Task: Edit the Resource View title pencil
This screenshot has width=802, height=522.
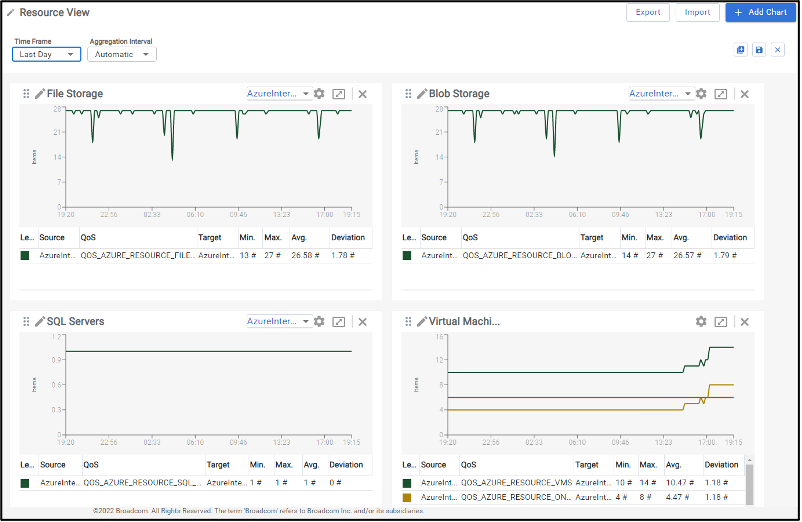Action: tap(10, 13)
